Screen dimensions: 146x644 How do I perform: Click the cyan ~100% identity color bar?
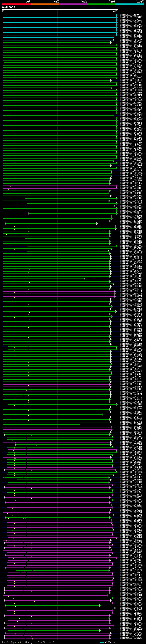[x=130, y=4]
